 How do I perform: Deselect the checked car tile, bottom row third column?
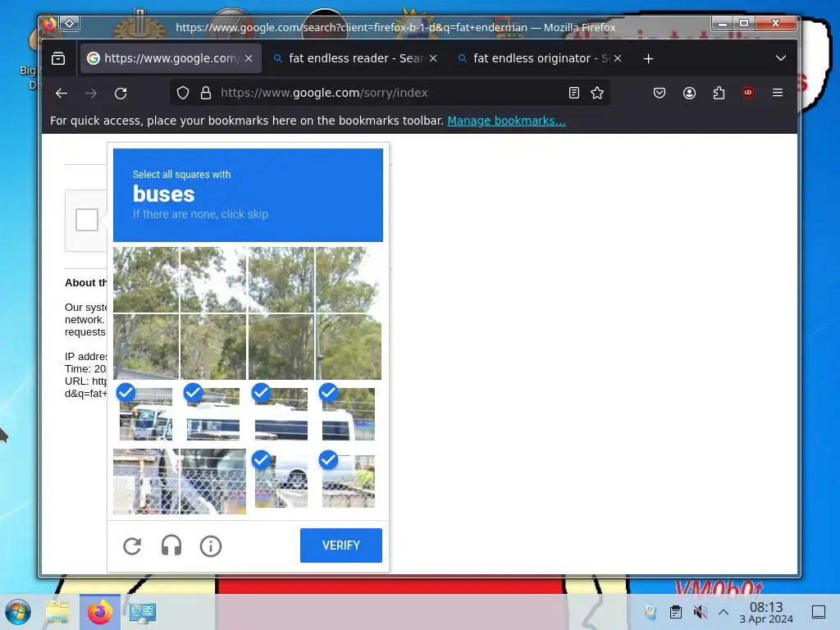(281, 481)
